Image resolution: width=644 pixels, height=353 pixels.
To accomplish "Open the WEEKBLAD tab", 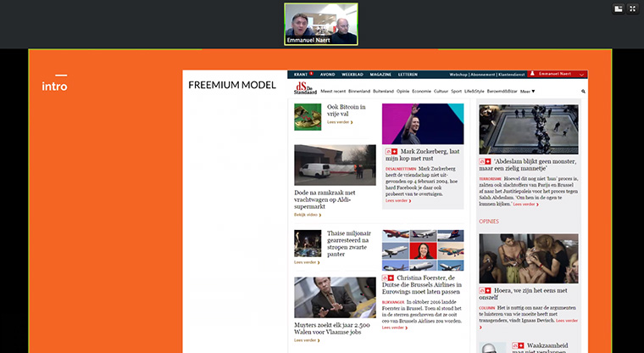I will 353,75.
